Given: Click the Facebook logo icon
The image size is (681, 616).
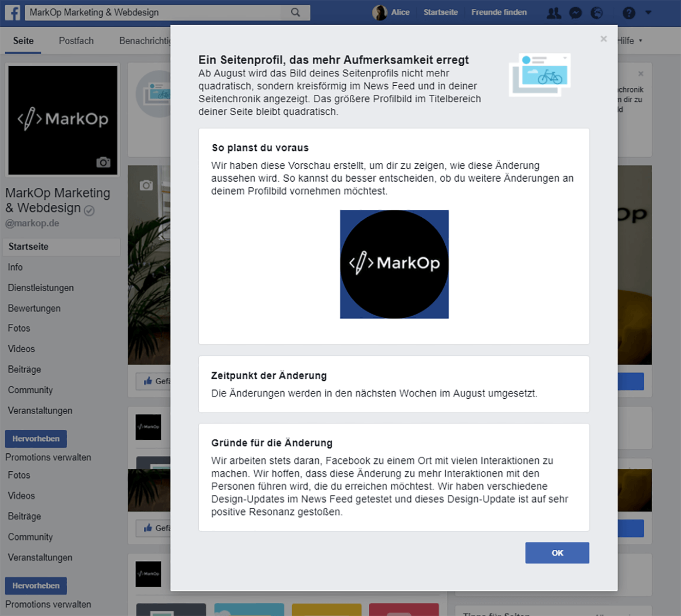Looking at the screenshot, I should coord(12,12).
